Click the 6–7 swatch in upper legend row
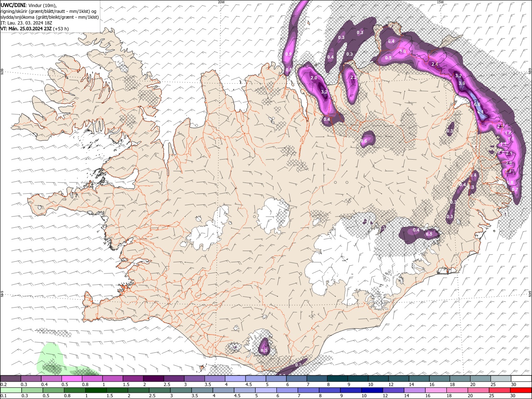This screenshot has height=399, width=532. [296, 378]
